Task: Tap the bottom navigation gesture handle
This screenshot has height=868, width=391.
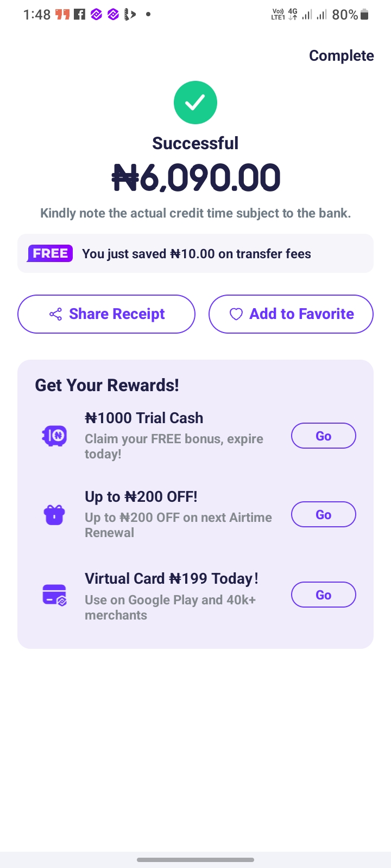Action: [x=195, y=859]
